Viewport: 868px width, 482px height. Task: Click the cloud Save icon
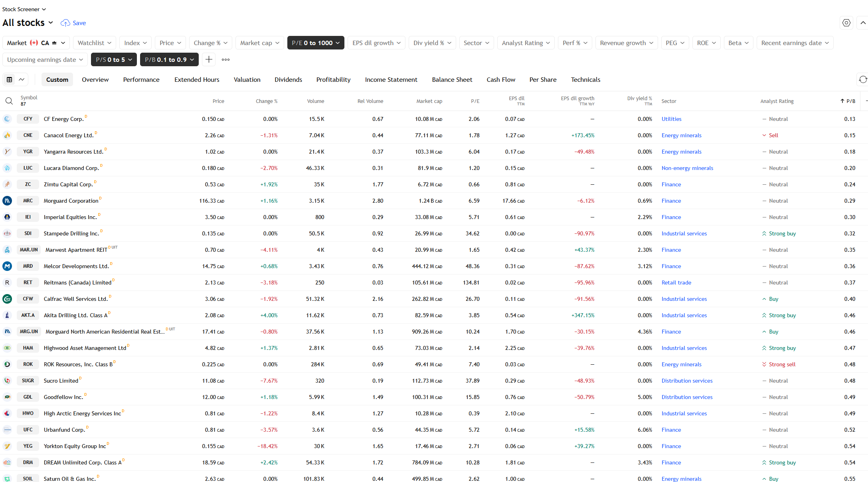point(65,23)
